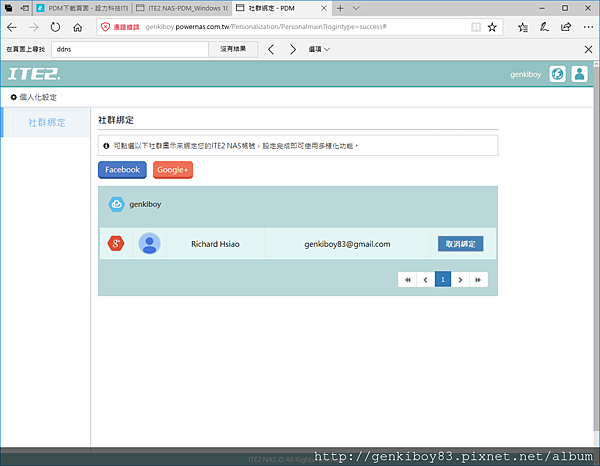
Task: Select page 1 in pagination
Action: [x=443, y=280]
